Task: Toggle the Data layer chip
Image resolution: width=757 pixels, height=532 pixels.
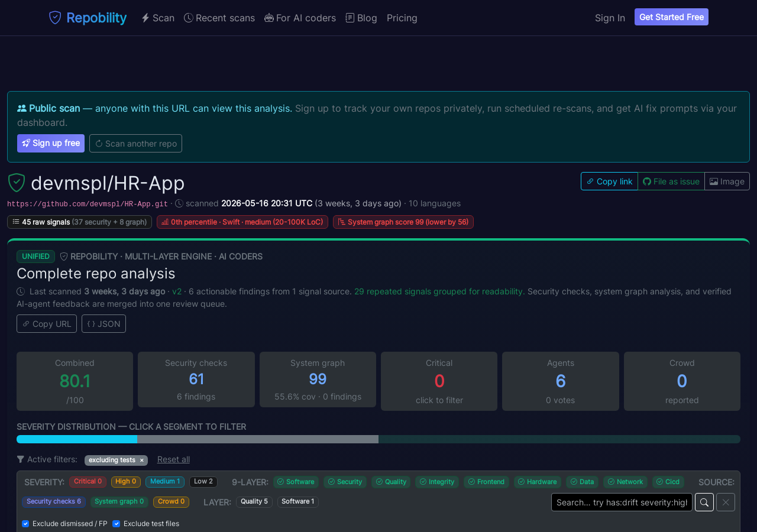Action: click(582, 482)
